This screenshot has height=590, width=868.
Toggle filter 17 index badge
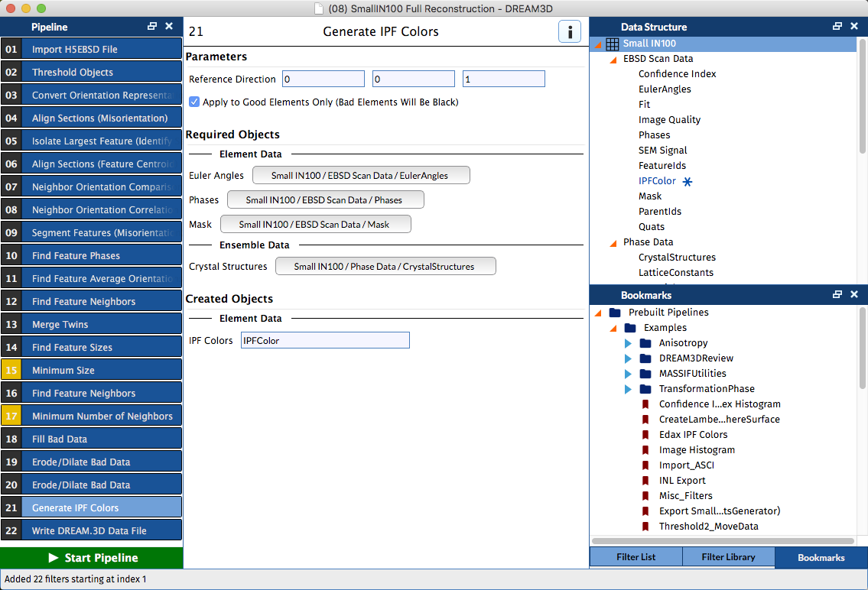pyautogui.click(x=11, y=416)
